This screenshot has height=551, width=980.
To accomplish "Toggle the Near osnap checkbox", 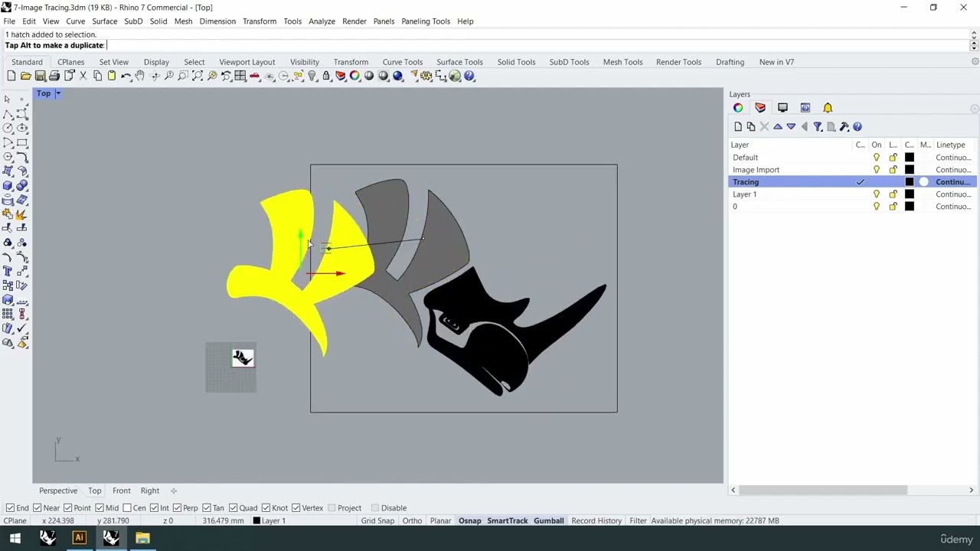I will pyautogui.click(x=38, y=508).
